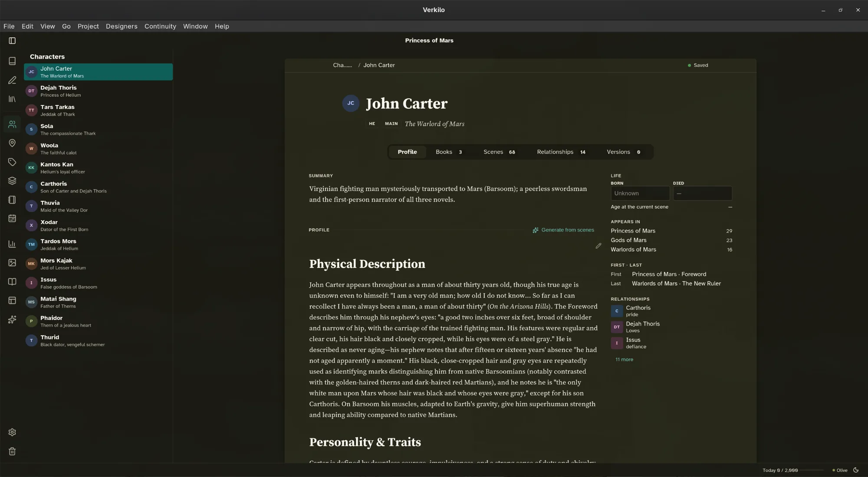868x477 pixels.
Task: Open settings gear in sidebar
Action: coord(12,432)
